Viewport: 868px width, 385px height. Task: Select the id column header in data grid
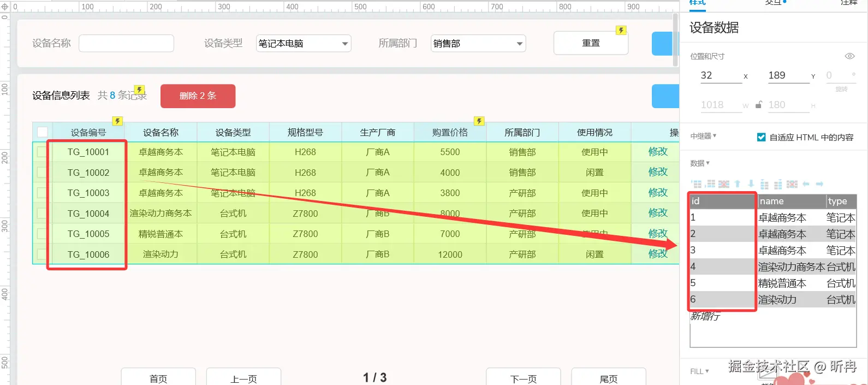(722, 201)
